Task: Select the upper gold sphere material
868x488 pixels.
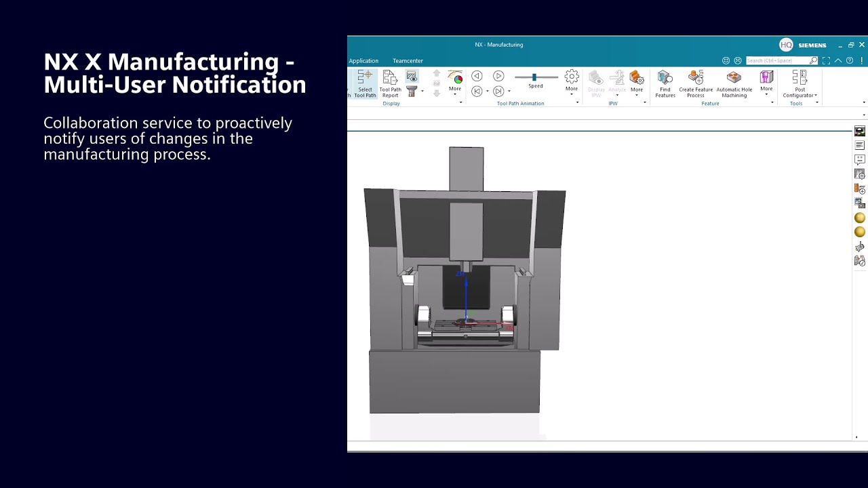Action: 860,218
